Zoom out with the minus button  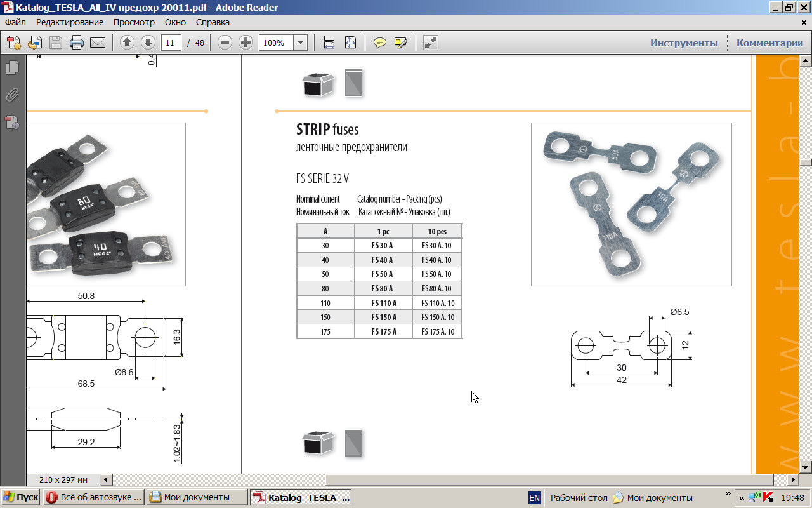225,43
